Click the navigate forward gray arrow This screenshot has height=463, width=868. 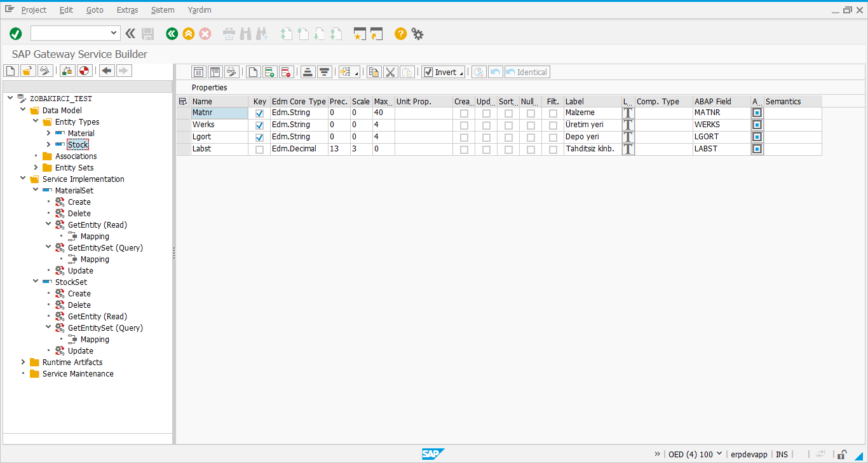tap(124, 71)
